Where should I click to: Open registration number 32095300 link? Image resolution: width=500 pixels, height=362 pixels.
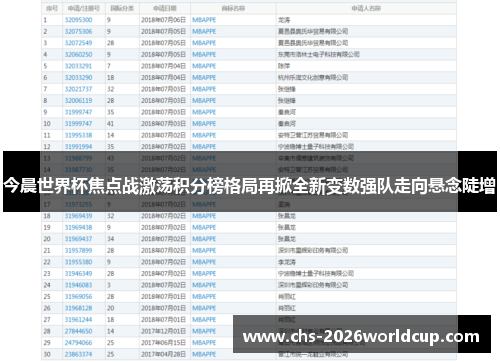pos(78,20)
